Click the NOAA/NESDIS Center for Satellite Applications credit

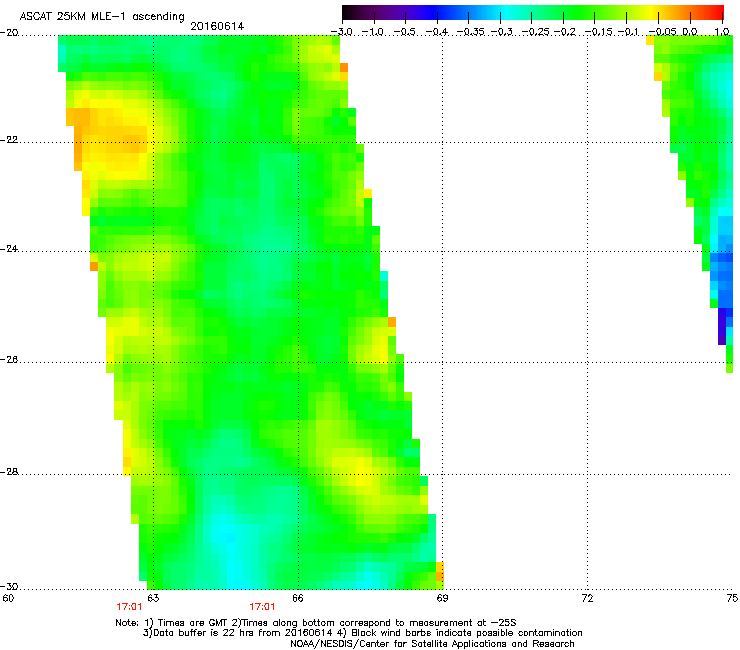click(x=432, y=644)
